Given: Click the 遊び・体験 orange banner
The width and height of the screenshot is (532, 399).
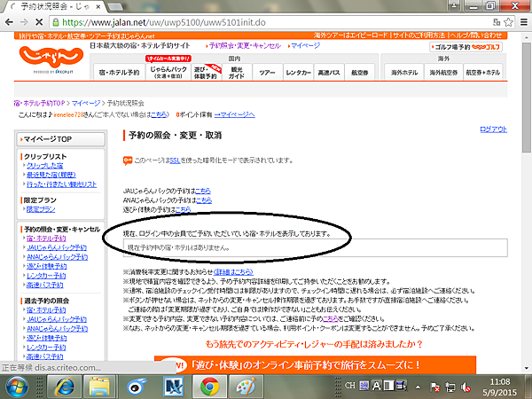Looking at the screenshot, I should (315, 365).
